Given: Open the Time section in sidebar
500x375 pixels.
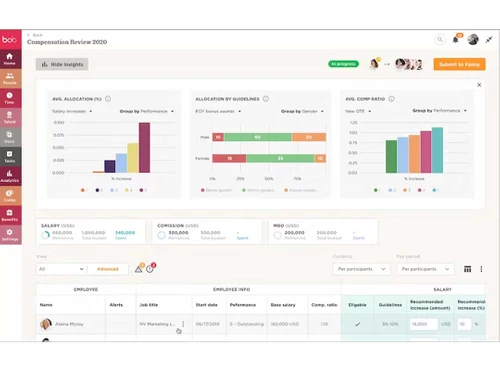Looking at the screenshot, I should (10, 98).
